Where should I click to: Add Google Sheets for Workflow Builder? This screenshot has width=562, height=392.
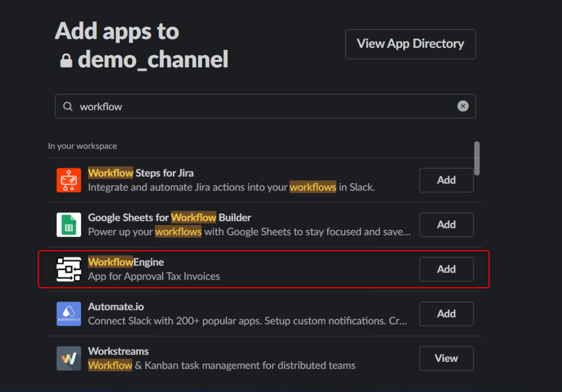446,225
